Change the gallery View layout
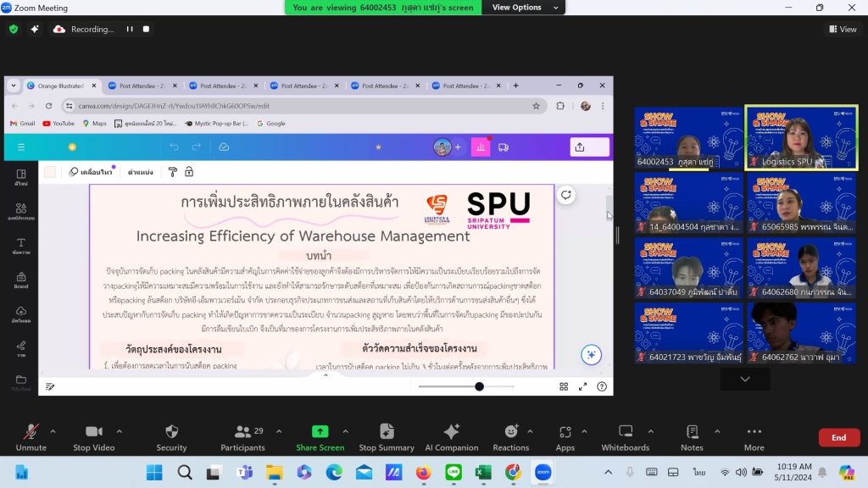This screenshot has height=488, width=868. 843,30
